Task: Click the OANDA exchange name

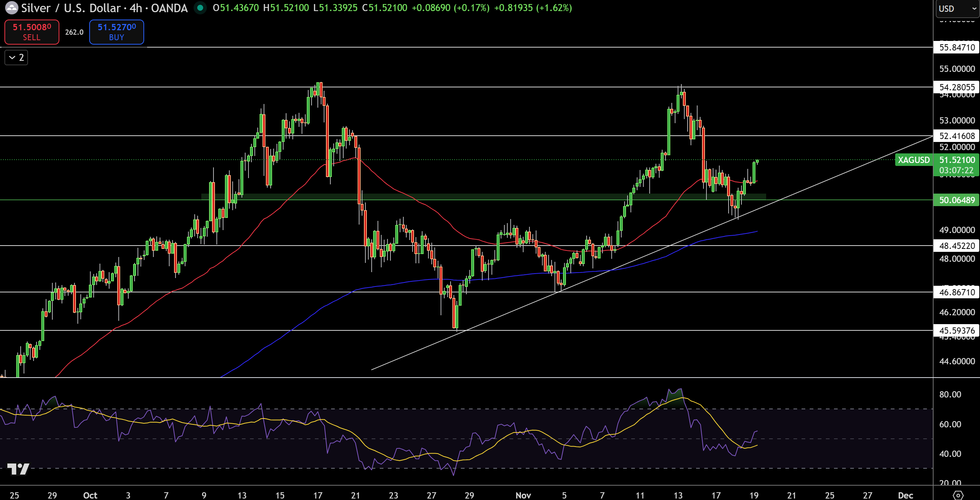Action: tap(168, 8)
